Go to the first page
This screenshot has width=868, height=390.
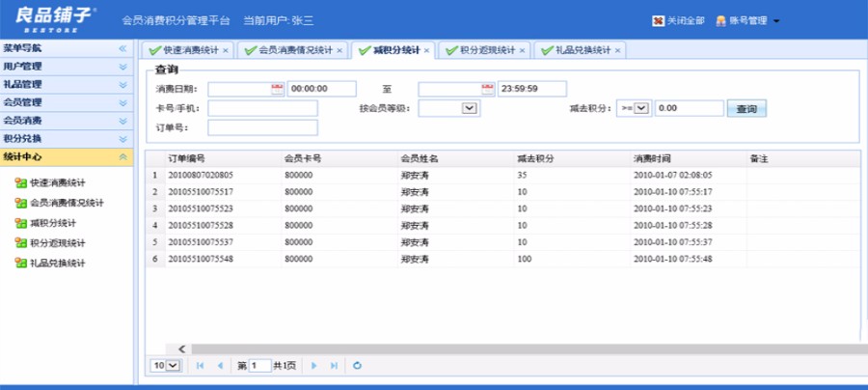(201, 366)
